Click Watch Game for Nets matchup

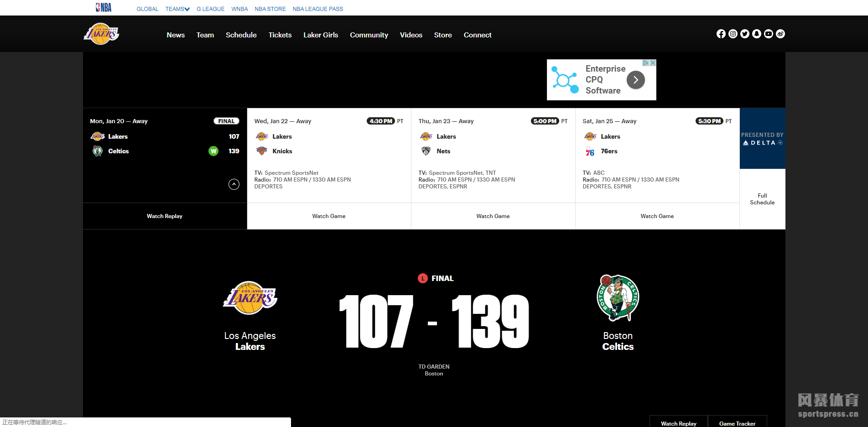coord(493,216)
